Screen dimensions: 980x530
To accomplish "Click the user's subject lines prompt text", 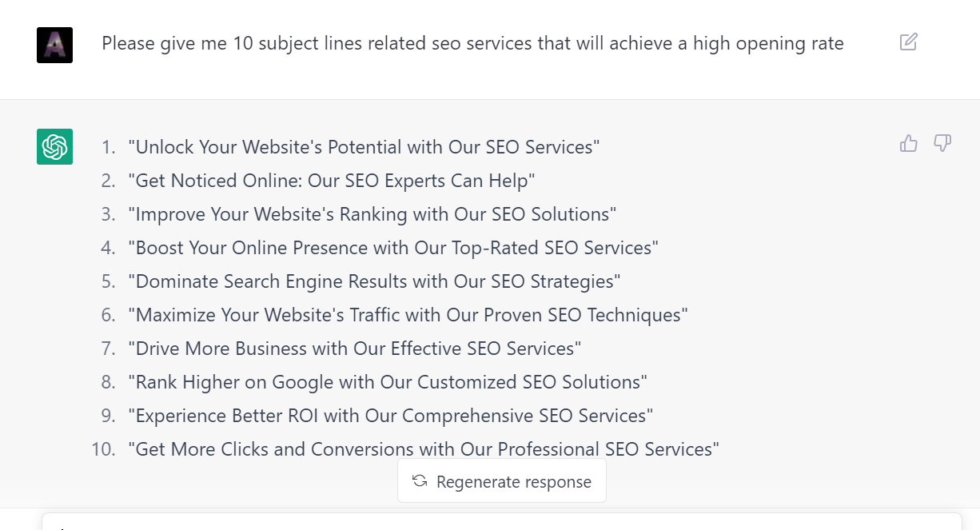I will (472, 43).
